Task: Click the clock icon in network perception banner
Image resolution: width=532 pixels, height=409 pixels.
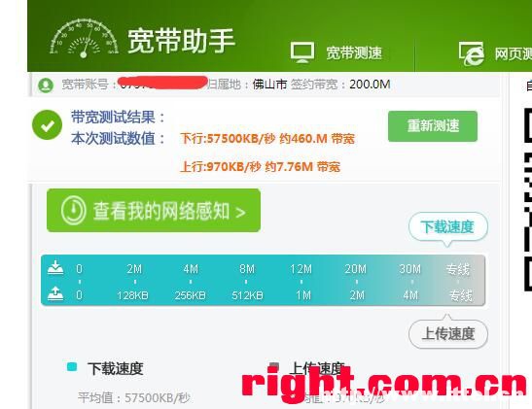Action: click(x=73, y=210)
